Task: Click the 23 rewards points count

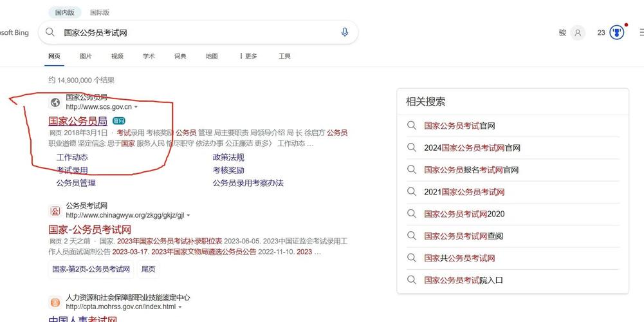Action: tap(602, 32)
